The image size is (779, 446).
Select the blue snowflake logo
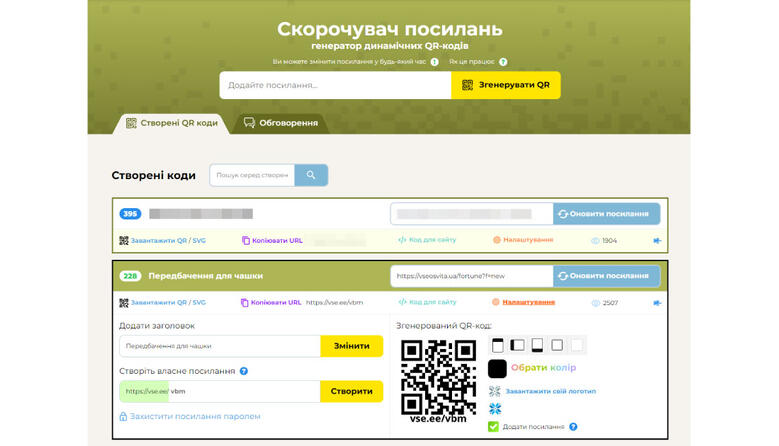point(495,409)
